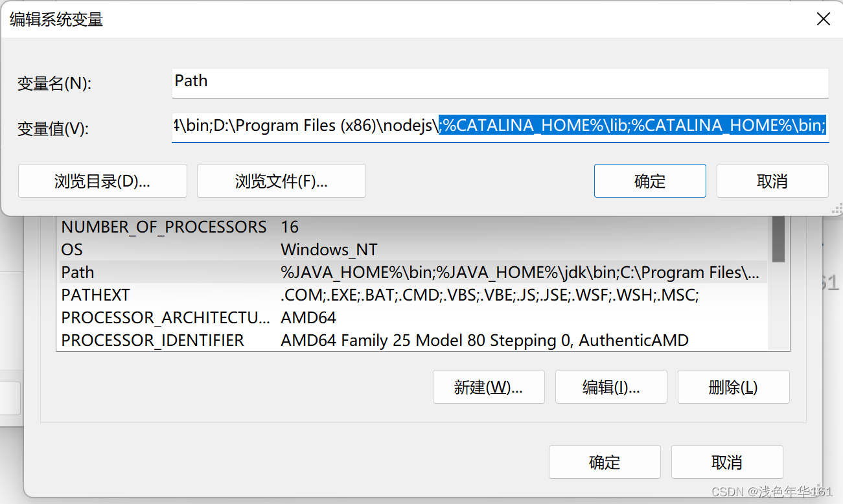The image size is (843, 504).
Task: Confirm the edit with 确定
Action: tap(649, 181)
